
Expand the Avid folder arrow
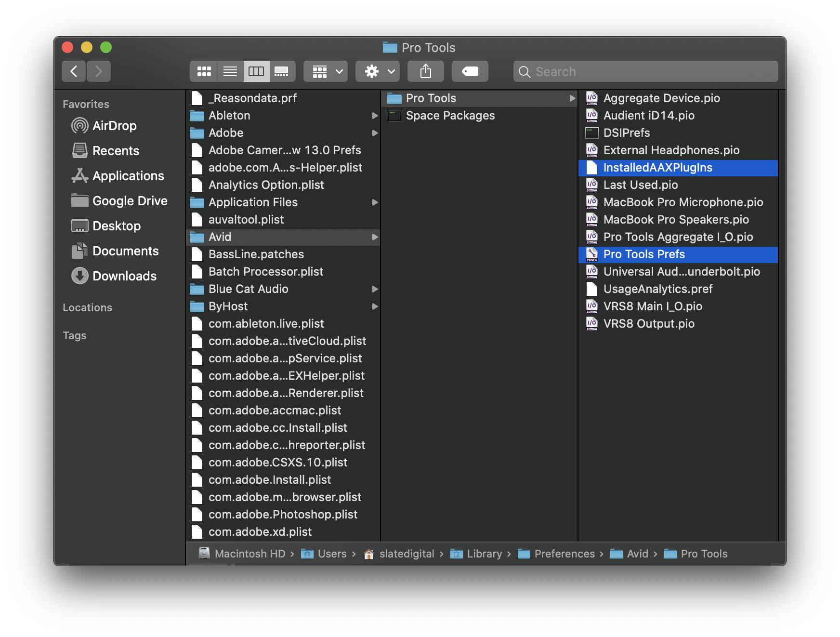[x=375, y=237]
